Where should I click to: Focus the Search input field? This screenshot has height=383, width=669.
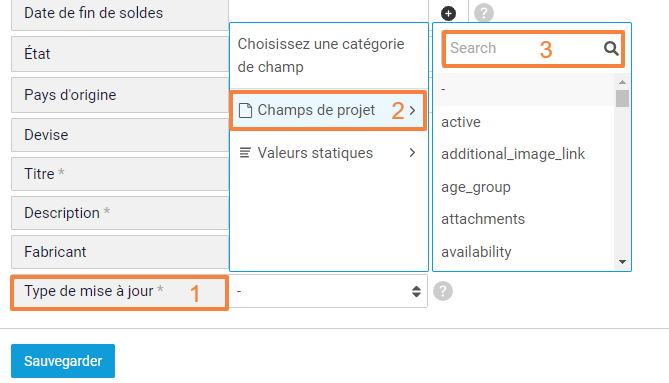point(524,48)
